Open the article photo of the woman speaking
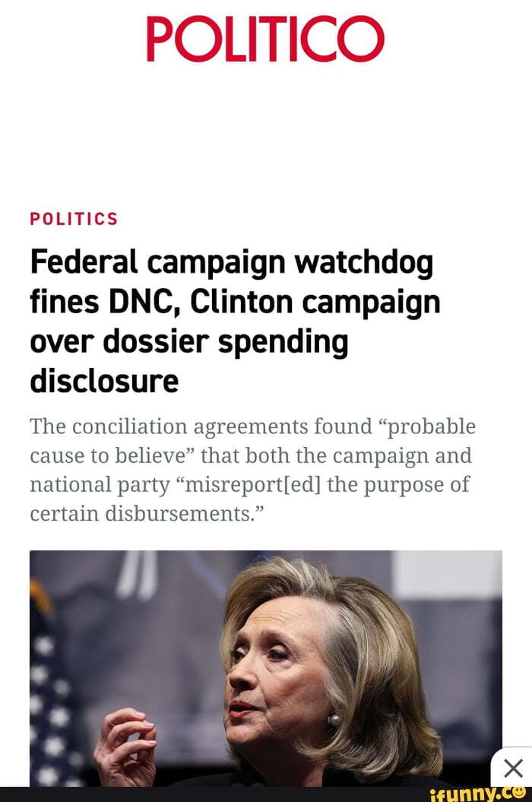532x802 pixels. 266,668
